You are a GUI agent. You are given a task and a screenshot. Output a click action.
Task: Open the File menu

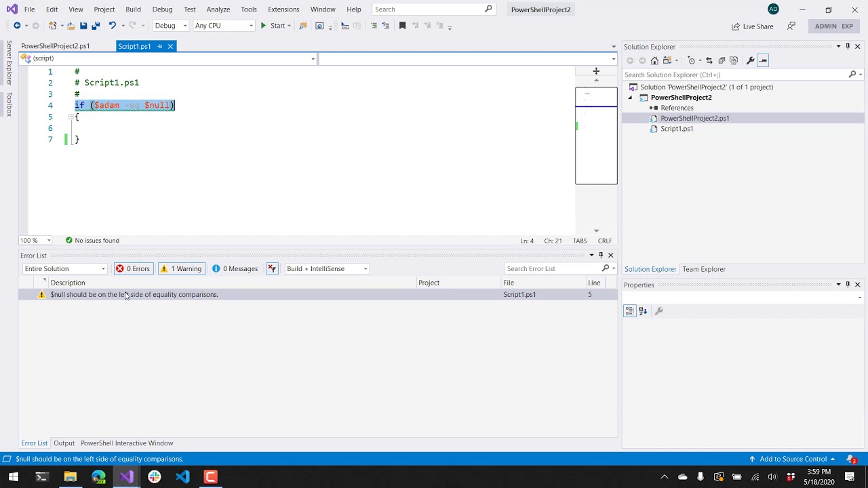[30, 9]
